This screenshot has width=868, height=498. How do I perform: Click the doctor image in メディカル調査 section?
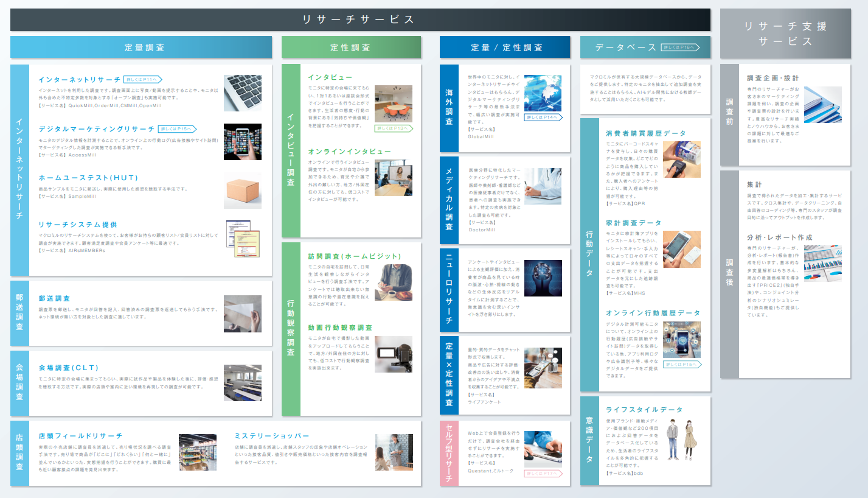pyautogui.click(x=543, y=186)
